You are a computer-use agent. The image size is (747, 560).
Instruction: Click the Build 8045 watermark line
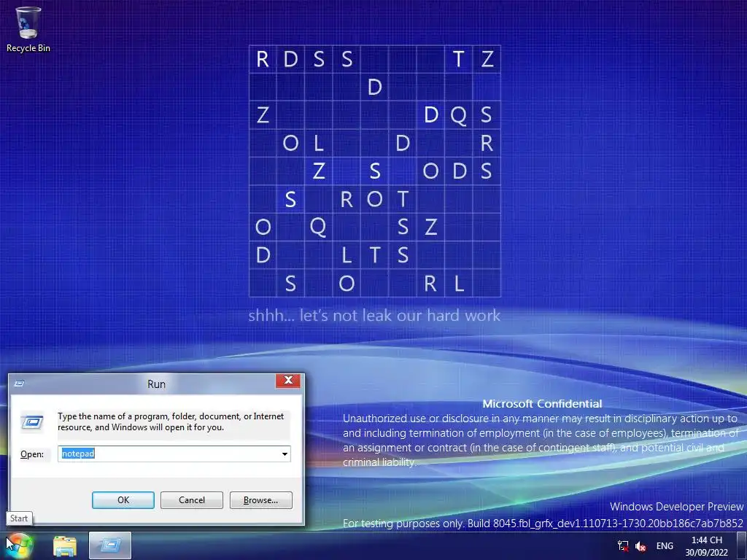pyautogui.click(x=543, y=524)
